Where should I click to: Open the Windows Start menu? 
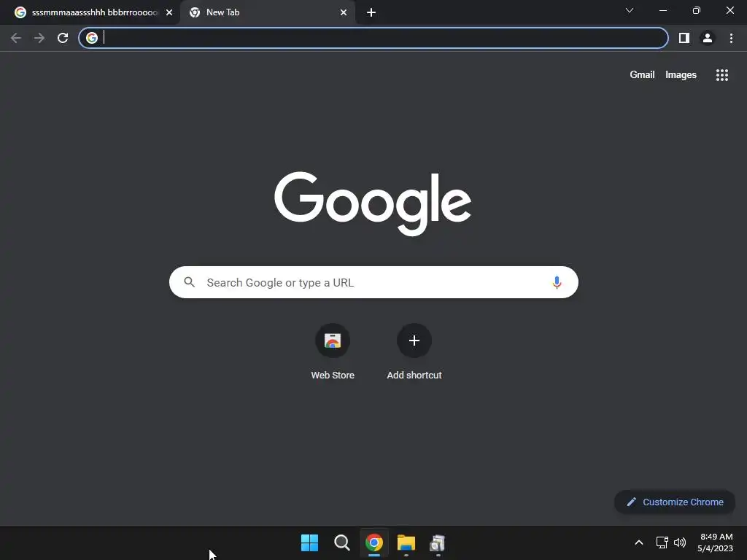(x=309, y=542)
